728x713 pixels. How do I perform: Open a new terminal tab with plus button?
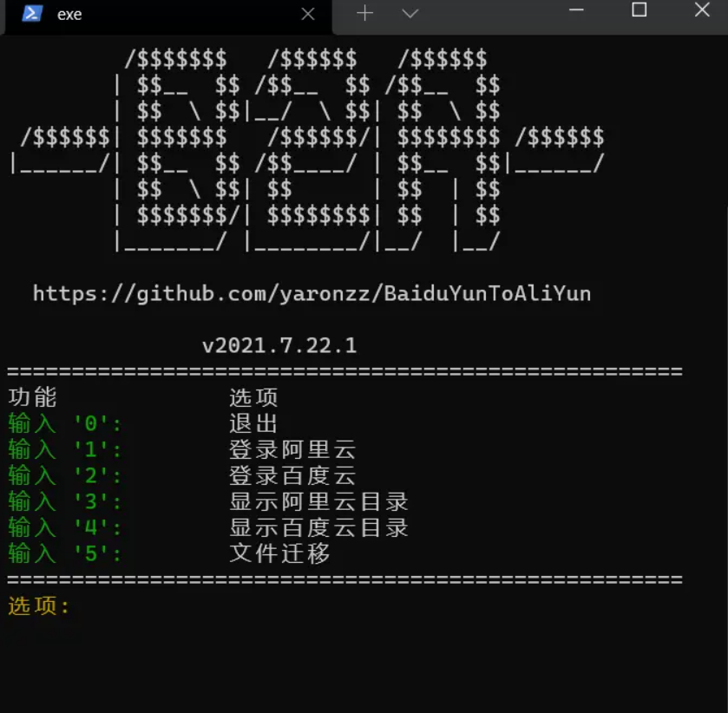[364, 14]
